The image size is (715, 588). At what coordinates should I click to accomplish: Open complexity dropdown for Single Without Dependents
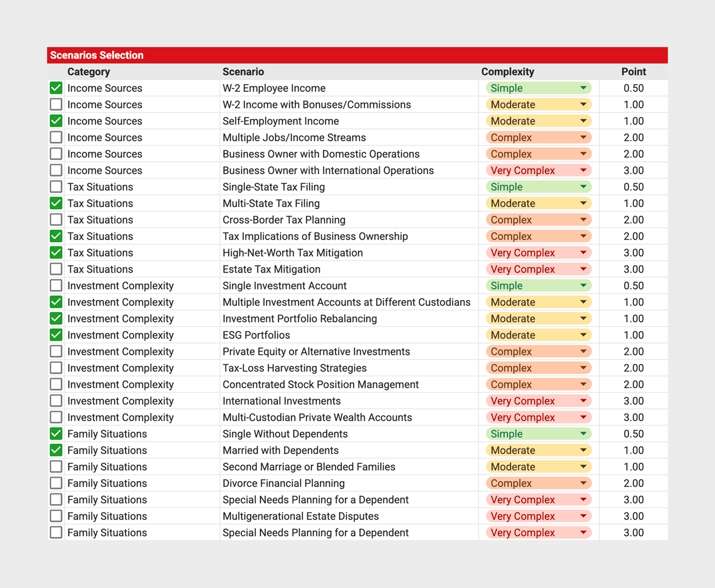(x=539, y=434)
